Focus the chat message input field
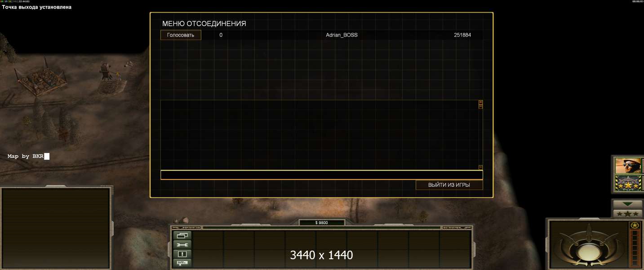644x270 pixels. click(322, 175)
